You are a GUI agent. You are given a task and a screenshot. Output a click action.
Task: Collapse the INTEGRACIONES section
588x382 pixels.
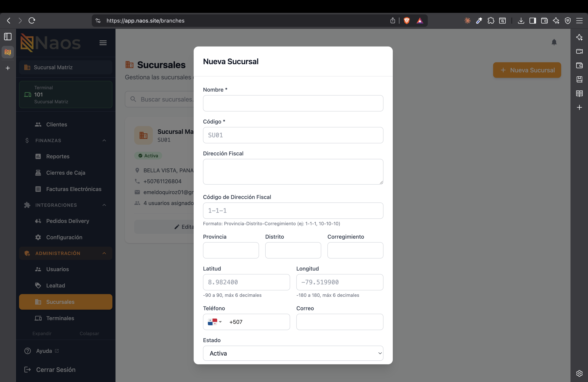66,205
